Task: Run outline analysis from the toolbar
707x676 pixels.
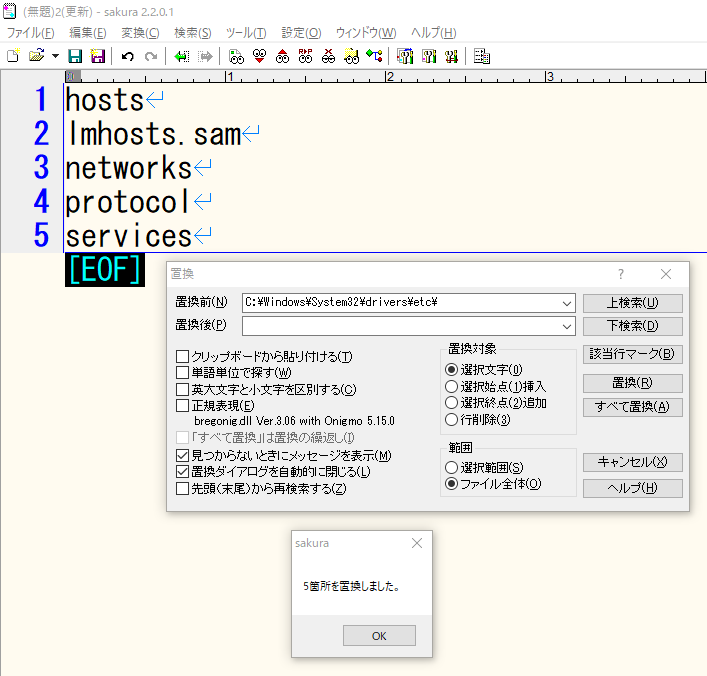Action: click(x=374, y=56)
